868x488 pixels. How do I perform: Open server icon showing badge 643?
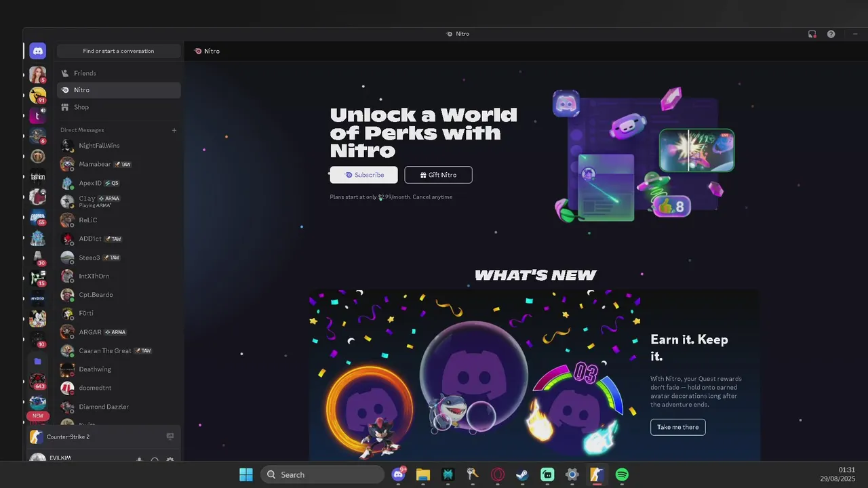point(37,382)
